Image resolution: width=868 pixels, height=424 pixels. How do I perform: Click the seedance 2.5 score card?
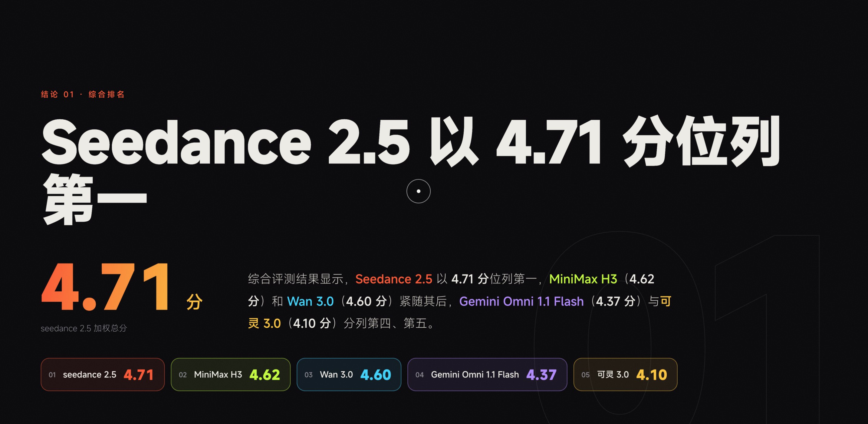click(x=102, y=374)
